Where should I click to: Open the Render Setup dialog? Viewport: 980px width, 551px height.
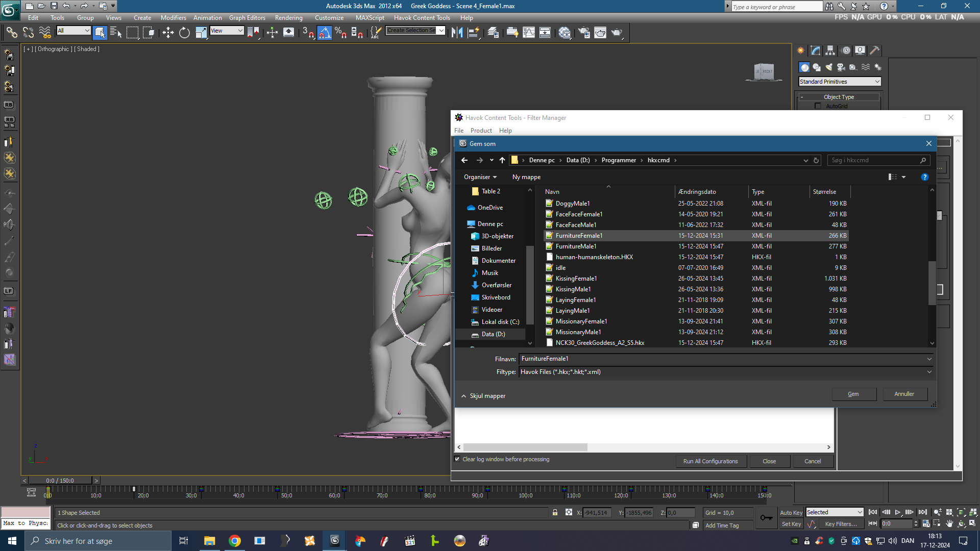click(584, 33)
